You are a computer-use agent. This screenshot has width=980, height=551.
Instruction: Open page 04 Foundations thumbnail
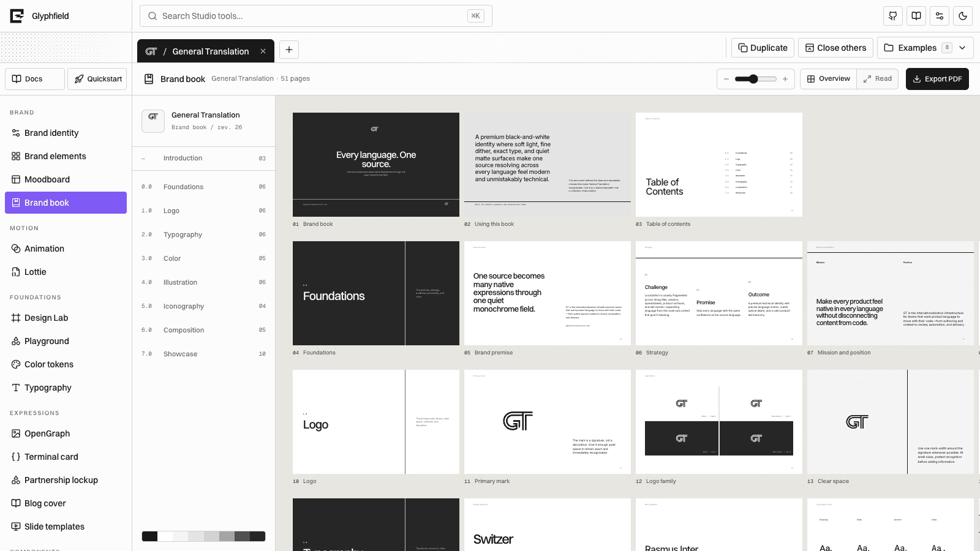point(376,293)
